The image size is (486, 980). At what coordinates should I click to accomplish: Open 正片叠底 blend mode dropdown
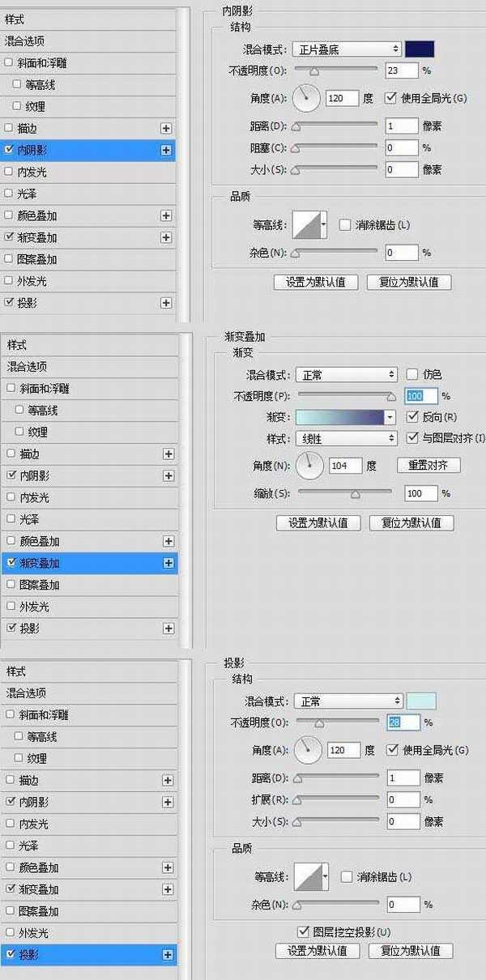click(347, 49)
